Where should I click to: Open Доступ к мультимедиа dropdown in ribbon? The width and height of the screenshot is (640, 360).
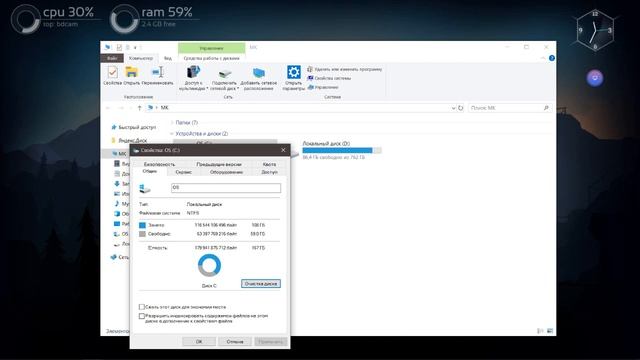click(193, 78)
